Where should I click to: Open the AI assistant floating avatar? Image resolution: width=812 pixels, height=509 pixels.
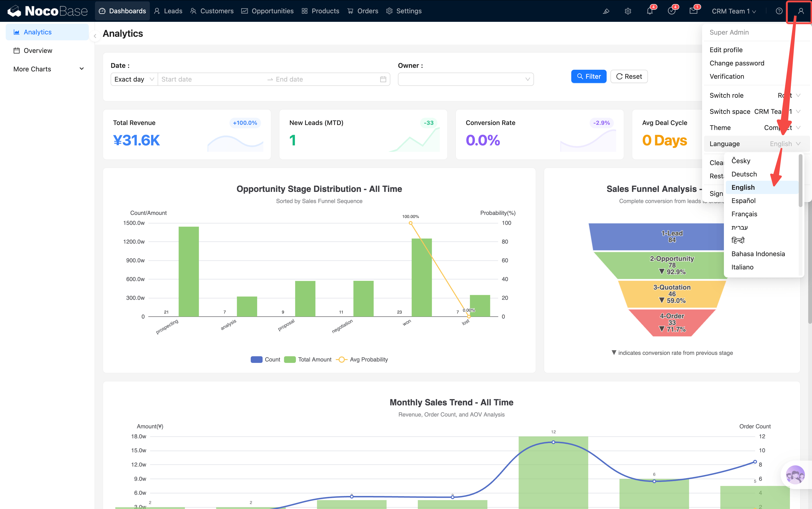point(795,475)
